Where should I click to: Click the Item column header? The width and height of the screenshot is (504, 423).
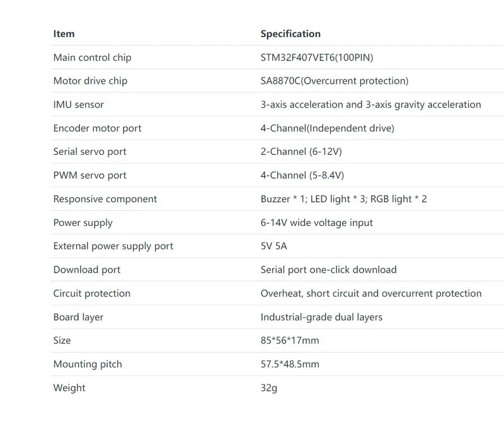[x=64, y=34]
